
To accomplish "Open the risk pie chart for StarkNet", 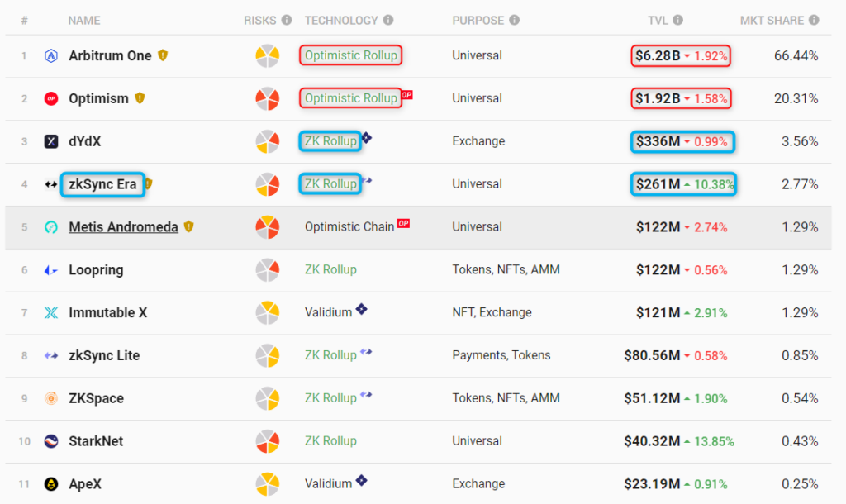I will (267, 441).
